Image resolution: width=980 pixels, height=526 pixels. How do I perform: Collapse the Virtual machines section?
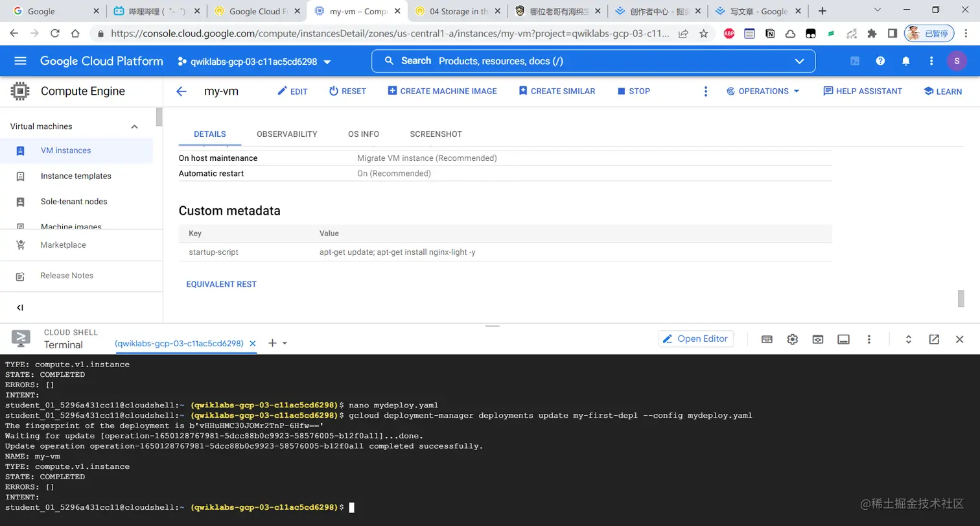pyautogui.click(x=135, y=126)
